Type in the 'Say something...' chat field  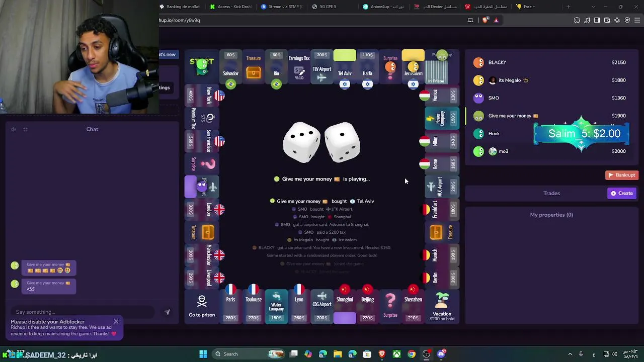[83, 312]
